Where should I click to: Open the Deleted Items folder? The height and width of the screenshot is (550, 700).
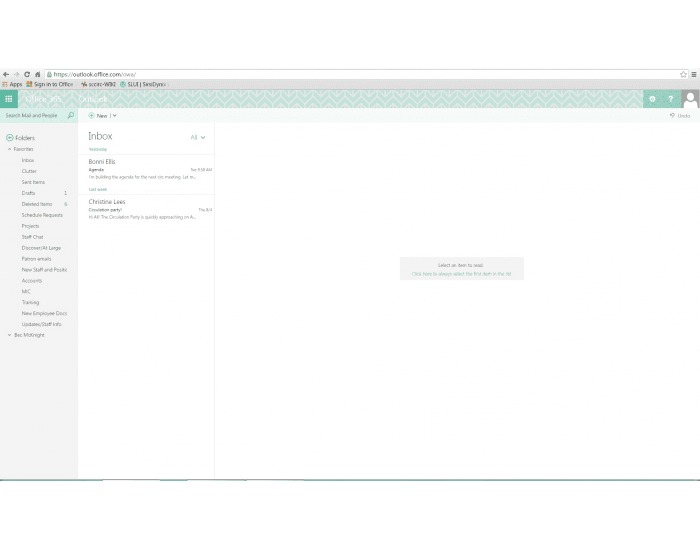tap(37, 204)
